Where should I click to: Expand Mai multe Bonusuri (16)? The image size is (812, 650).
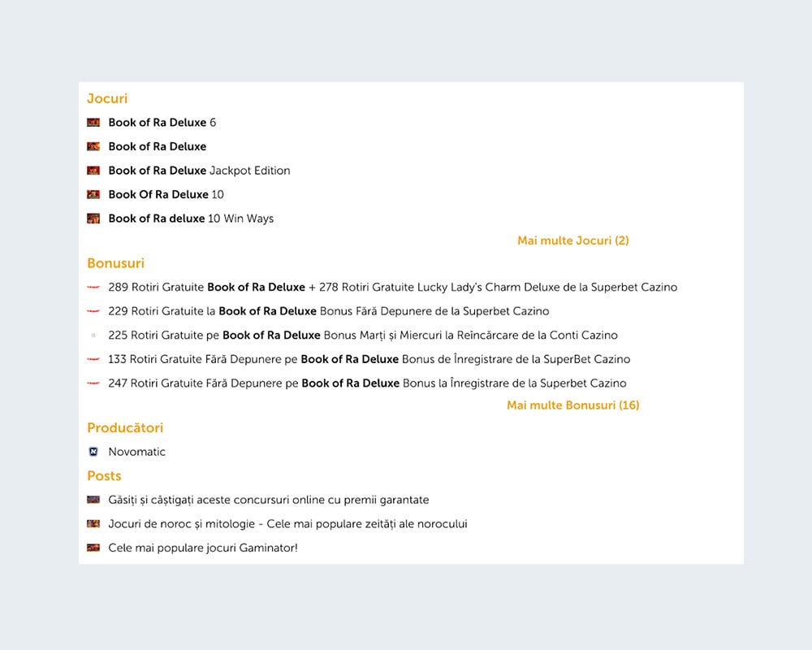(x=572, y=405)
